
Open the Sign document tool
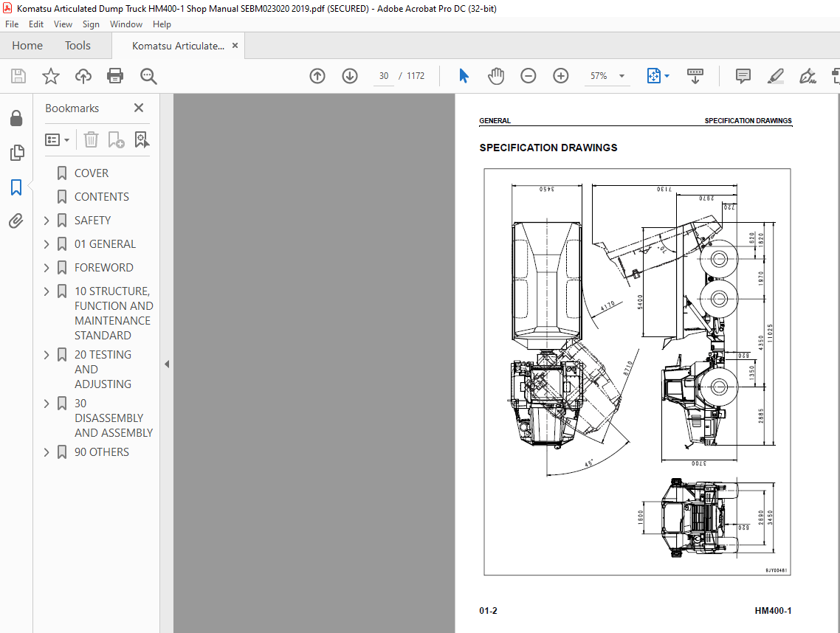point(808,76)
